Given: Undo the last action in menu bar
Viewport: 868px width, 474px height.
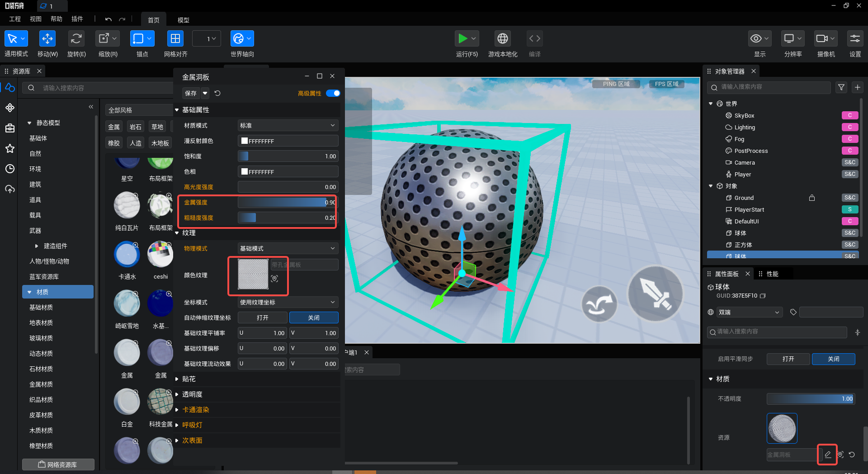Looking at the screenshot, I should [x=108, y=19].
